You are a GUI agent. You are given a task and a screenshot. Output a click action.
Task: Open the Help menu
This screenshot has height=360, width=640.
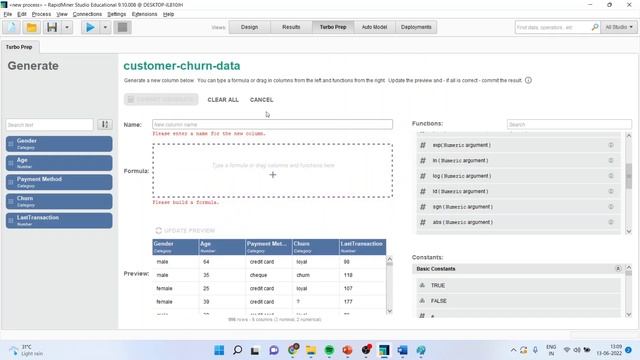[x=168, y=14]
